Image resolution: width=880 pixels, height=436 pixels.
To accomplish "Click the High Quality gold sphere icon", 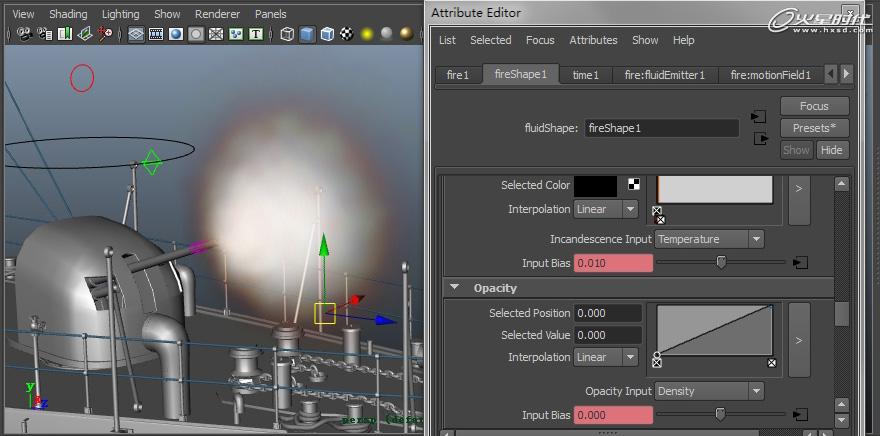I will pos(407,35).
